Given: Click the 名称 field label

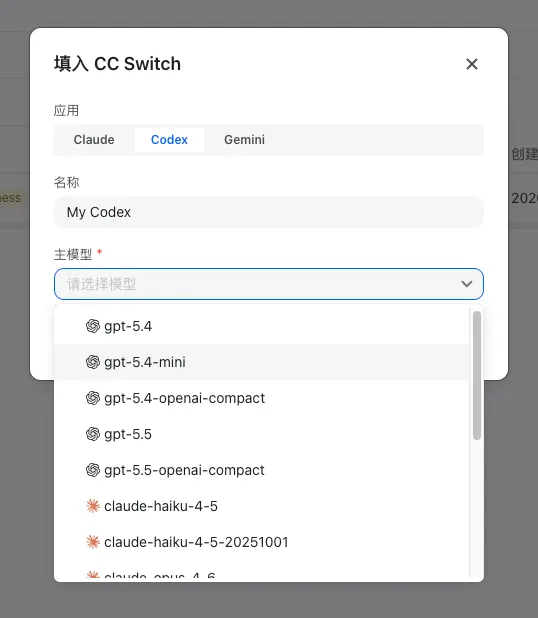Looking at the screenshot, I should pos(67,182).
